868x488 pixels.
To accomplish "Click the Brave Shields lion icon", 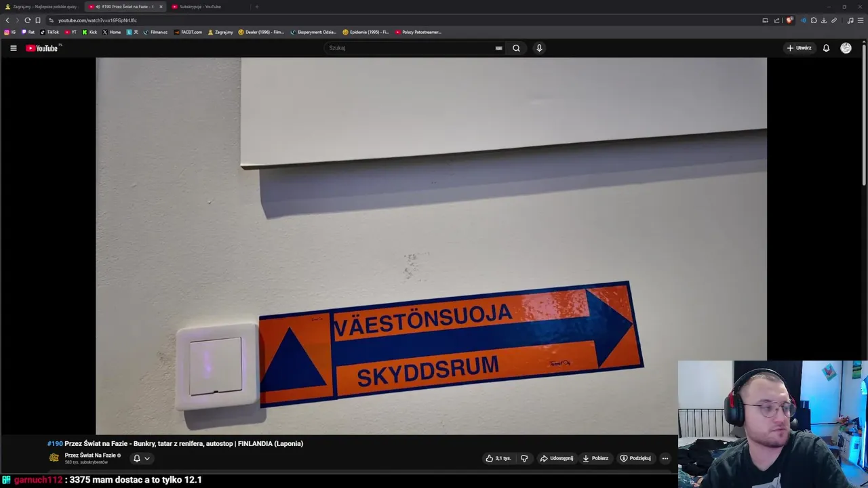I will [789, 20].
